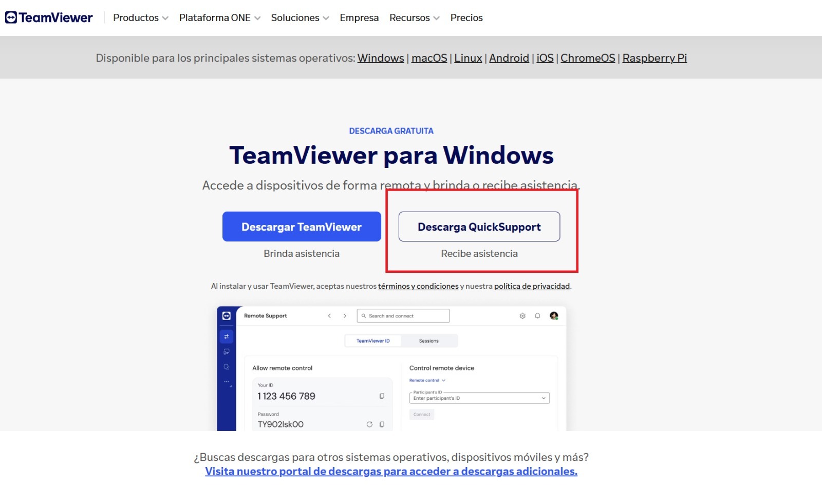Open the chat bubbles icon in preview sidebar

(227, 367)
